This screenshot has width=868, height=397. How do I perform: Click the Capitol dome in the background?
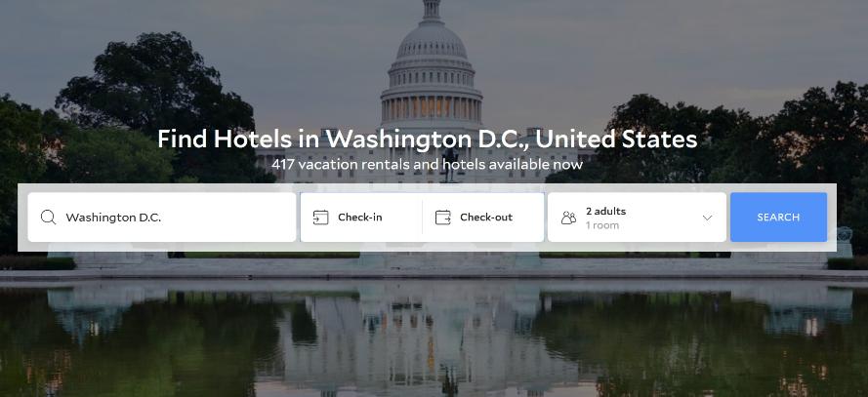(x=432, y=43)
